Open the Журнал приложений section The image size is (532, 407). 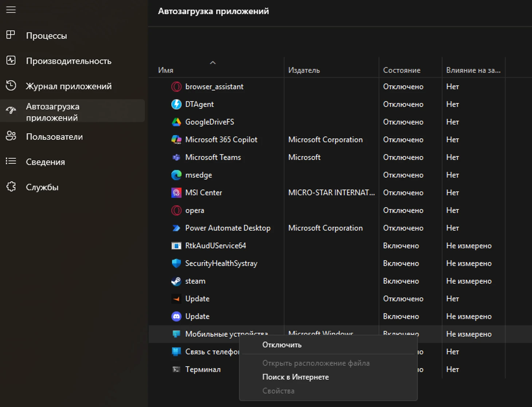69,86
